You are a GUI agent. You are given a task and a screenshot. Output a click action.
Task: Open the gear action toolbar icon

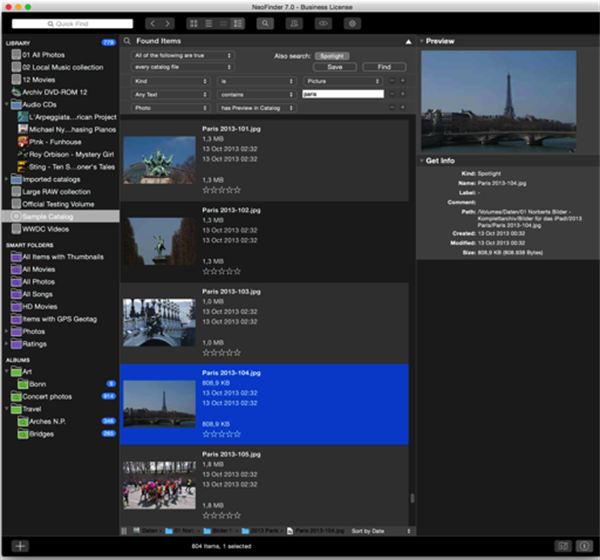(352, 24)
